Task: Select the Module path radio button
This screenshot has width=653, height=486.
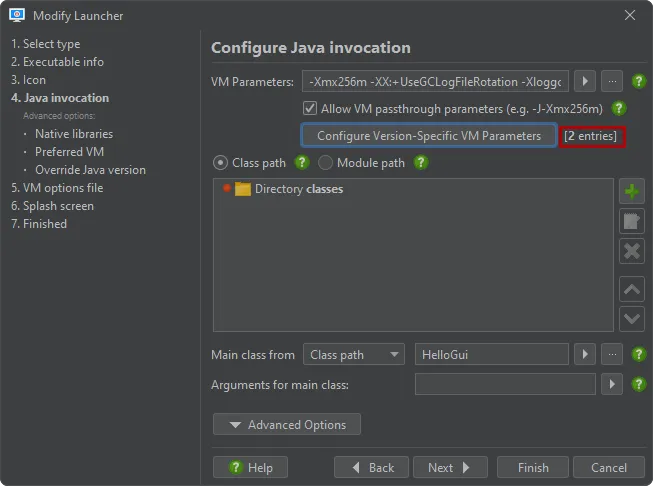Action: pos(325,162)
